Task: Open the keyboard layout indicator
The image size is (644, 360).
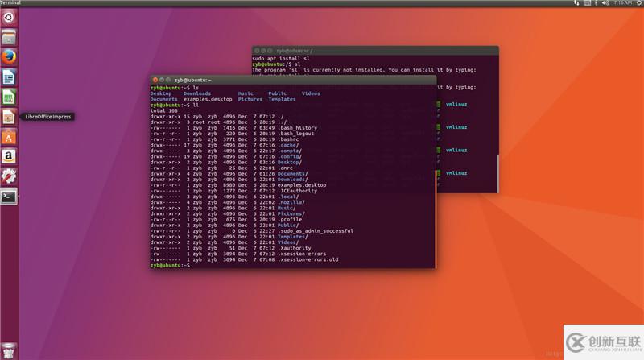Action: point(587,3)
